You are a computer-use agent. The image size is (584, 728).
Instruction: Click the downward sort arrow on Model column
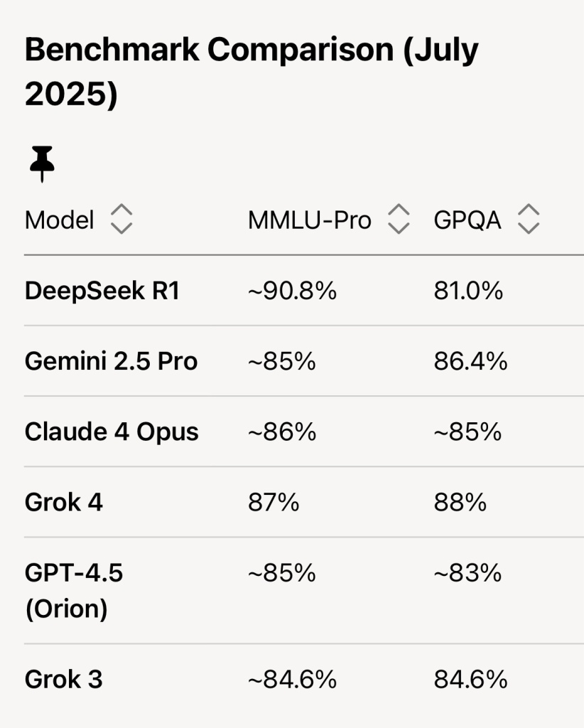pyautogui.click(x=122, y=227)
